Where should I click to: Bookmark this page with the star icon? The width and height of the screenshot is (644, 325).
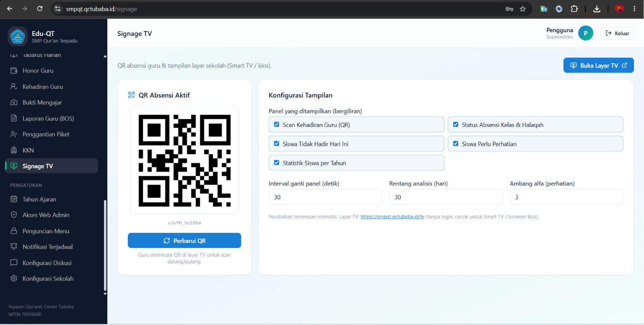click(x=522, y=9)
